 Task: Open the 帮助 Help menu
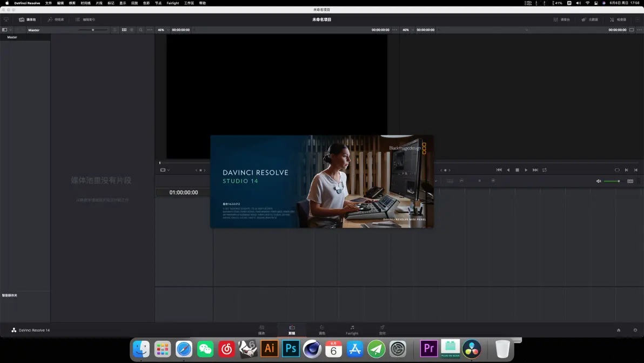(203, 3)
